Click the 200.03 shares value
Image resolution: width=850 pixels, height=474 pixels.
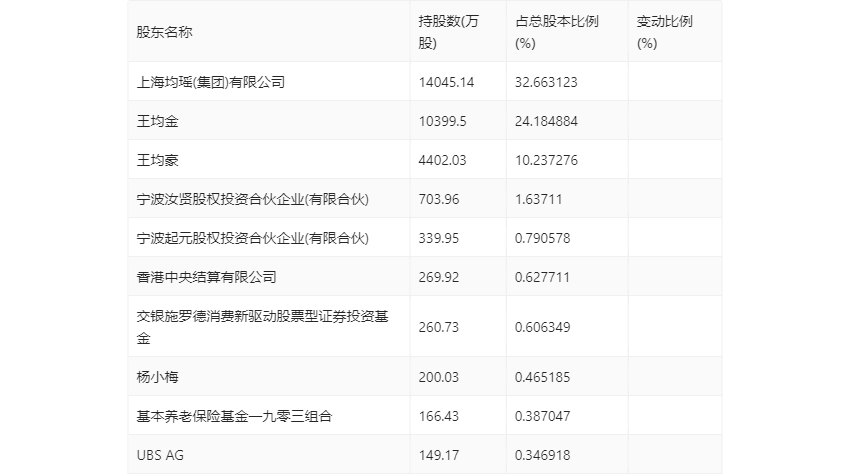(x=439, y=377)
